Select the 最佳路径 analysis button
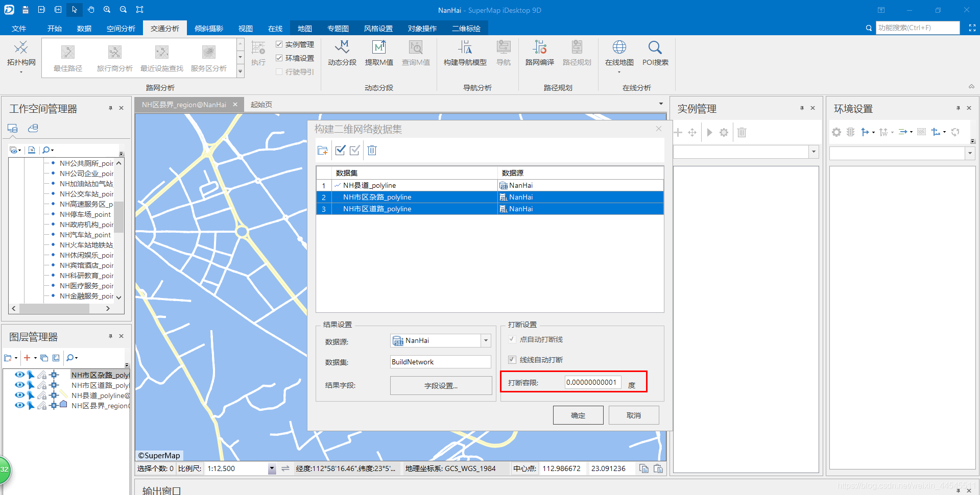 68,59
